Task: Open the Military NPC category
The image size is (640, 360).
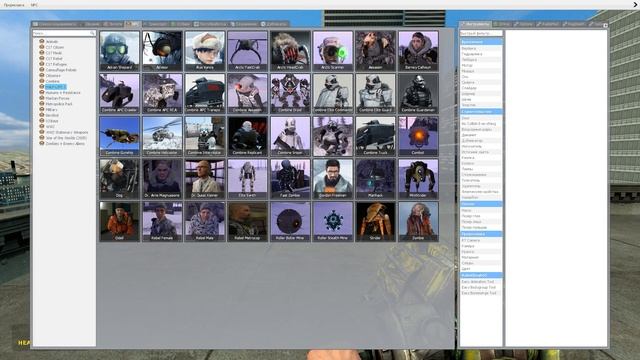Action: tap(51, 110)
